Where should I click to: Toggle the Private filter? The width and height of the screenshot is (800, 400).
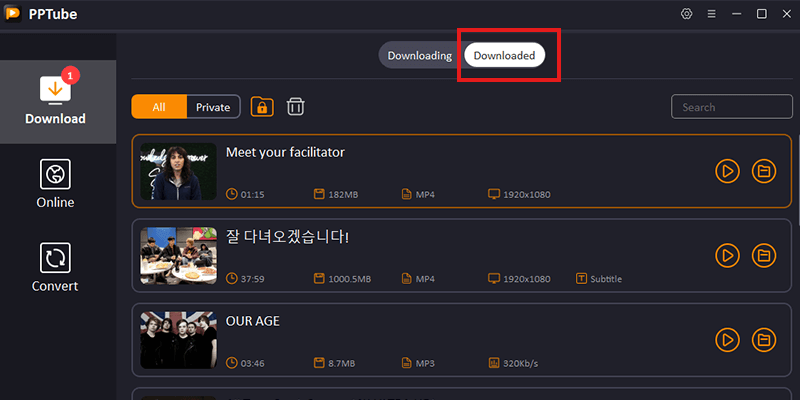pos(213,107)
